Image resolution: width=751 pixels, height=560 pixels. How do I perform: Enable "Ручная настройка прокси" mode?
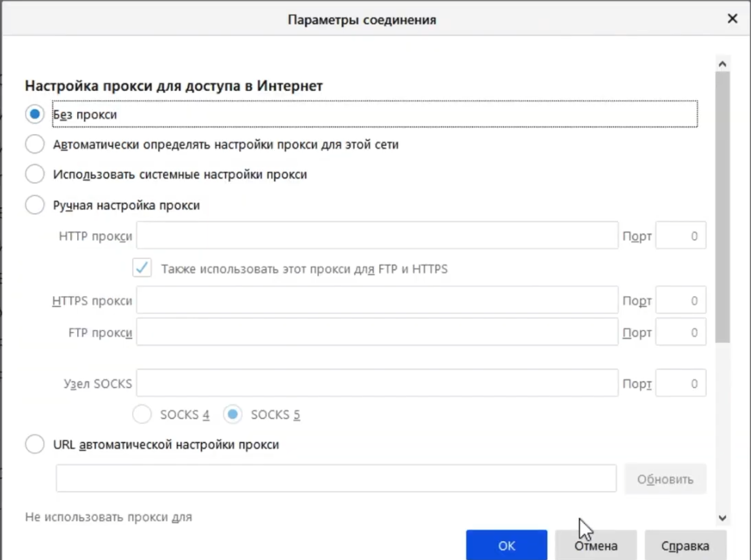click(x=34, y=205)
